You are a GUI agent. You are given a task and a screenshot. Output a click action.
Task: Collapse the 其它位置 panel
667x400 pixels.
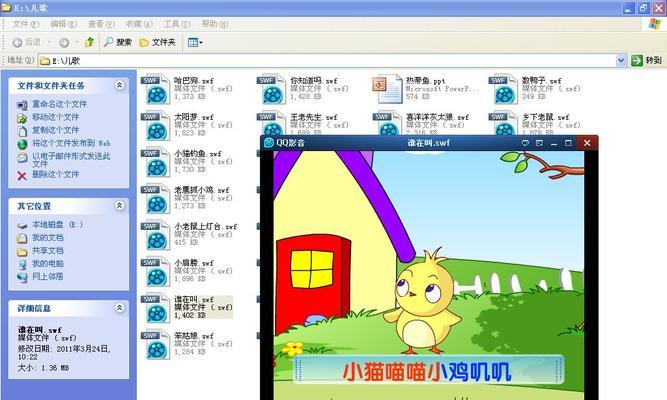[x=120, y=206]
